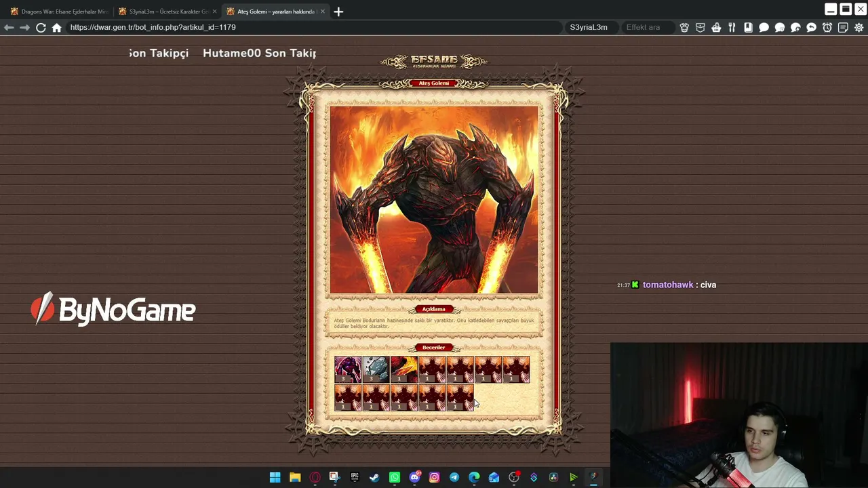Open DaVinci Resolve from the taskbar
Viewport: 868px width, 488px height.
[554, 477]
